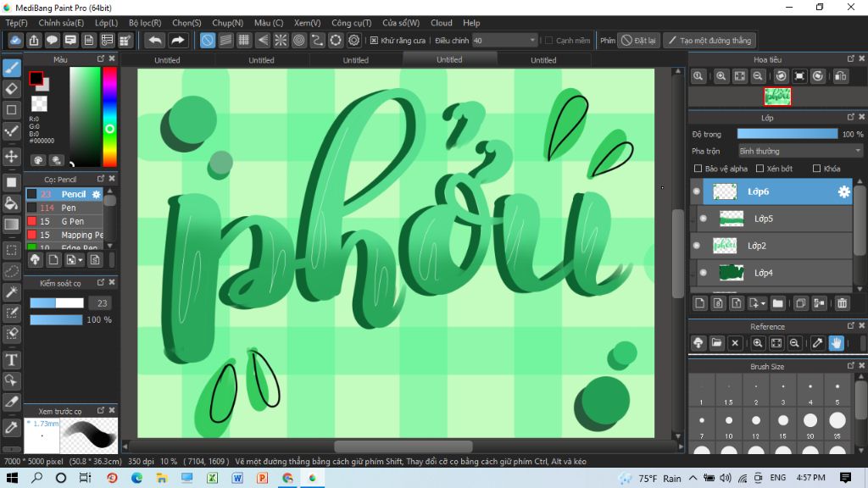The image size is (868, 488).
Task: Open a reference image via folder icon
Action: pos(716,343)
